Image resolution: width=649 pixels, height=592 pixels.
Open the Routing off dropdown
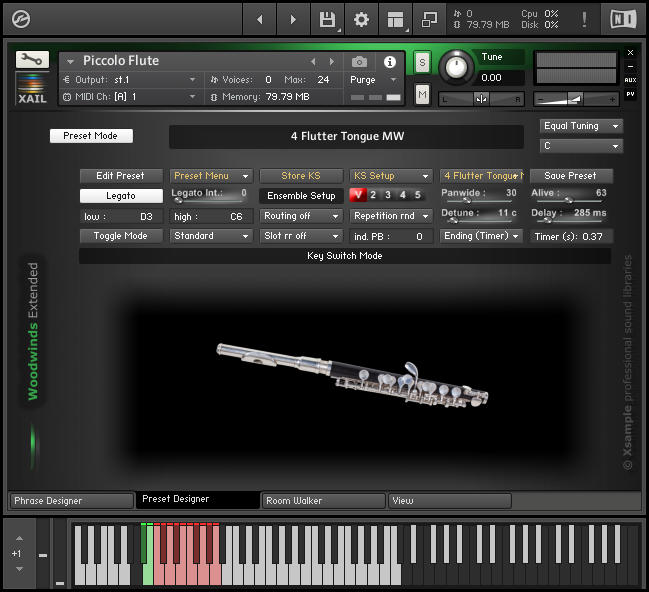pos(301,216)
